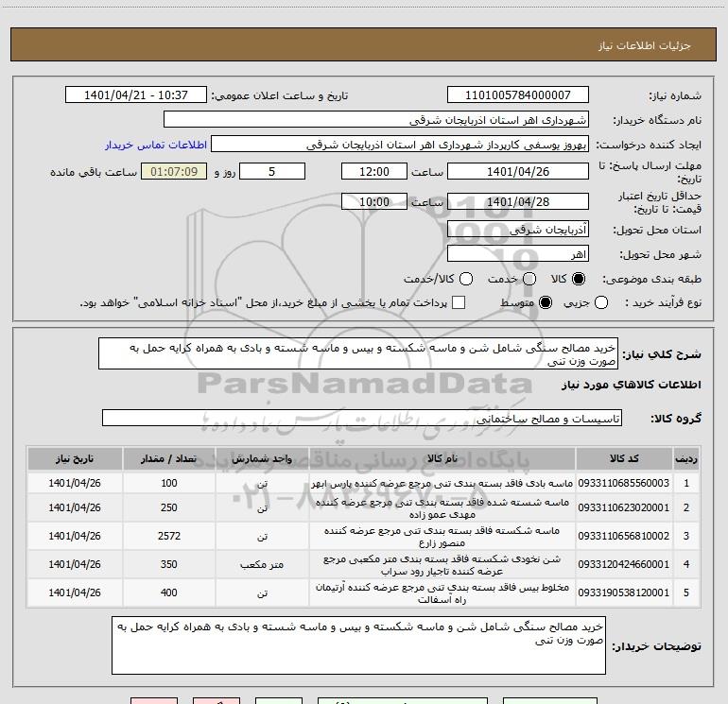The width and height of the screenshot is (728, 704).
Task: Click the delivery city field اهر
Action: (x=518, y=254)
